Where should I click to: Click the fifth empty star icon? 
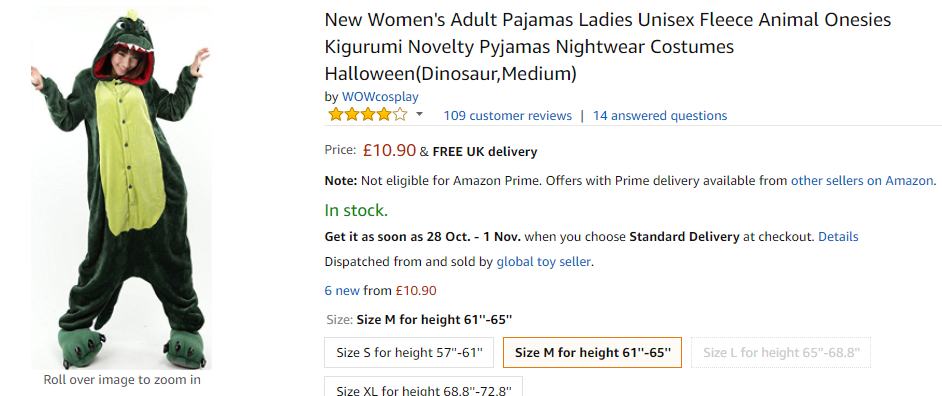coord(400,115)
